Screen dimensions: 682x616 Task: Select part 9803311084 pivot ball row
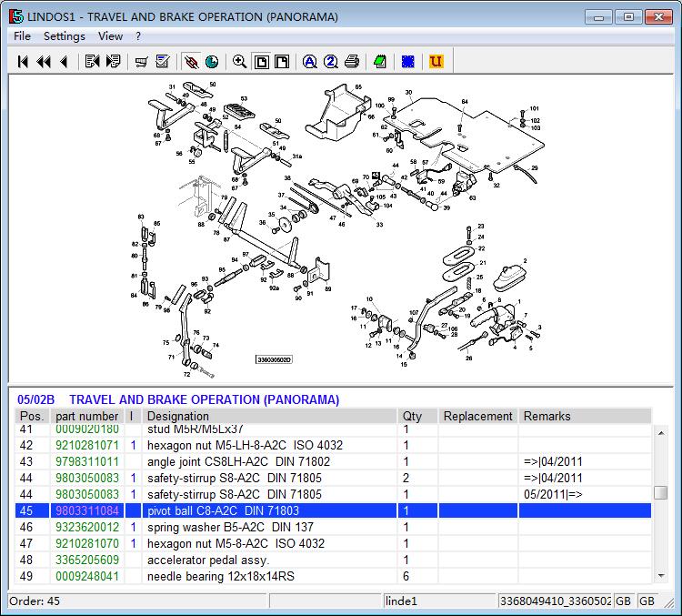[x=333, y=510]
